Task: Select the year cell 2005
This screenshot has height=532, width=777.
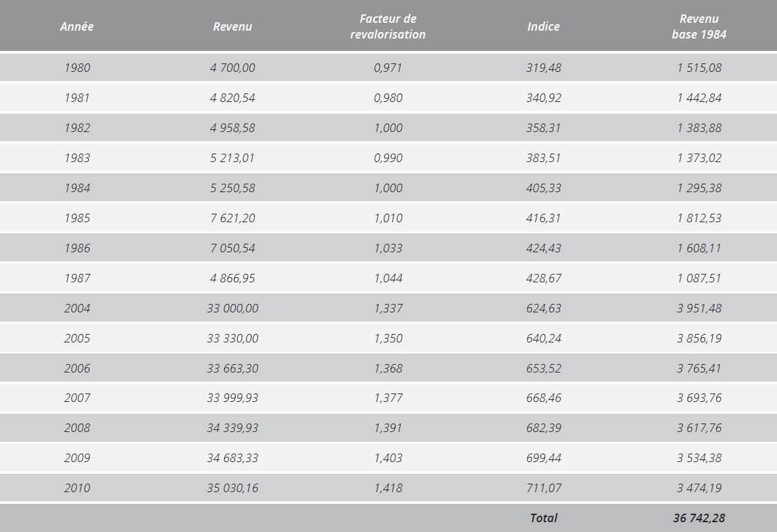Action: [77, 338]
